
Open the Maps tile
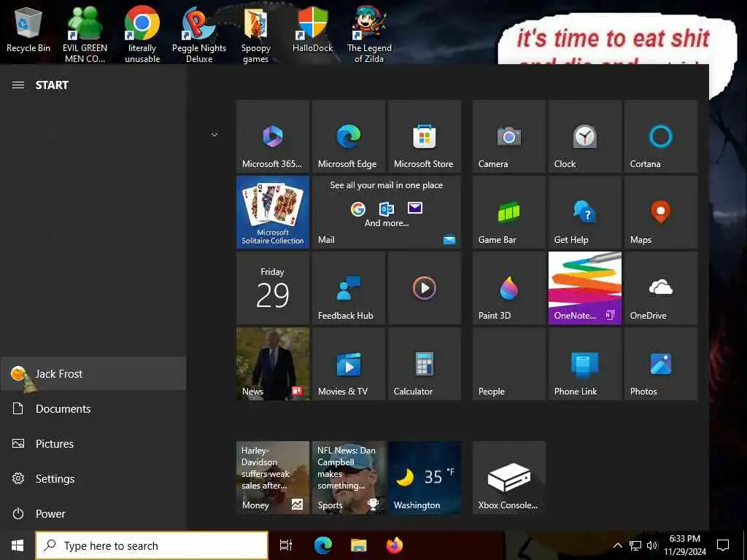(x=661, y=212)
